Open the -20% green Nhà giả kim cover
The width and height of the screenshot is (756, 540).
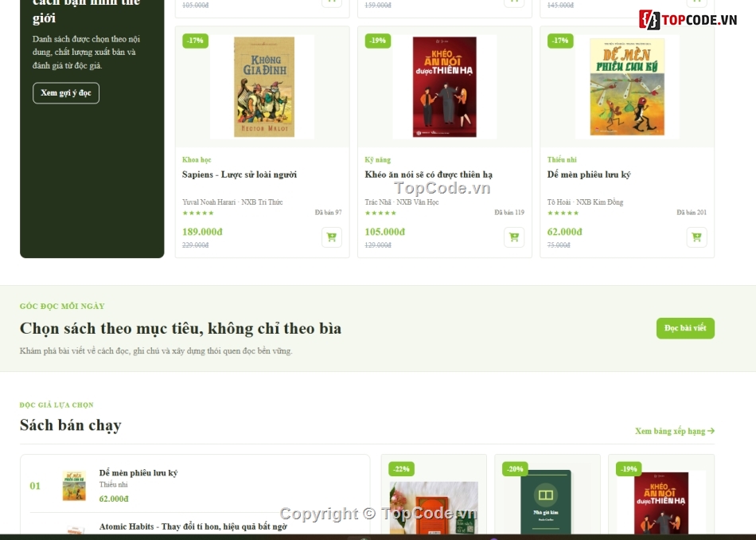point(546,502)
